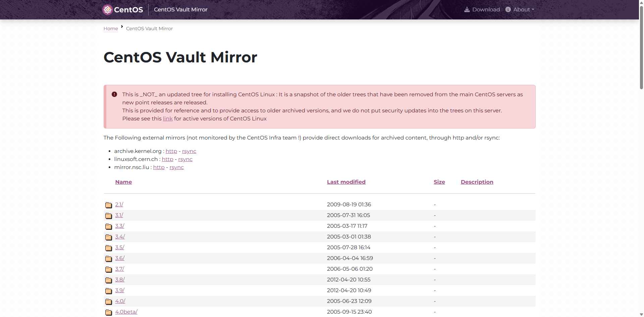Click the folder icon for 4.0beta/
Screen dimensions: 644x317
click(x=109, y=312)
